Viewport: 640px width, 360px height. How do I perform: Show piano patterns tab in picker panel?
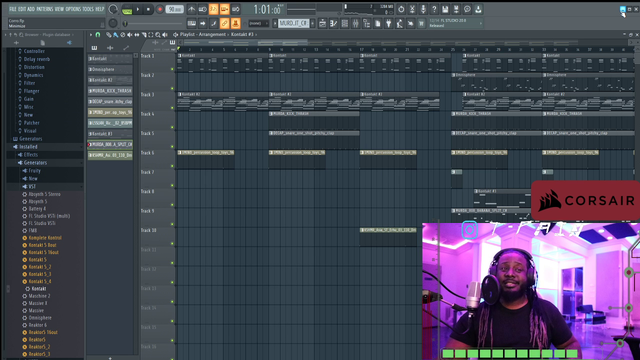[x=94, y=48]
